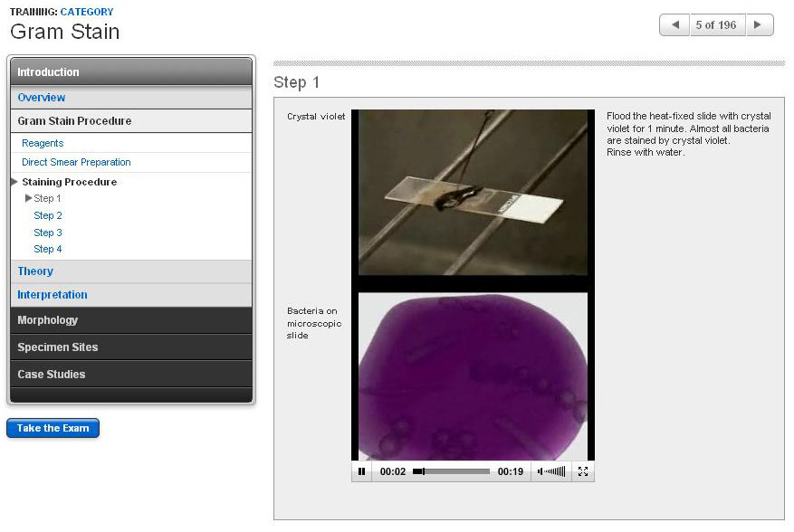This screenshot has height=532, width=794.
Task: Open the CATEGORY link
Action: coord(86,11)
